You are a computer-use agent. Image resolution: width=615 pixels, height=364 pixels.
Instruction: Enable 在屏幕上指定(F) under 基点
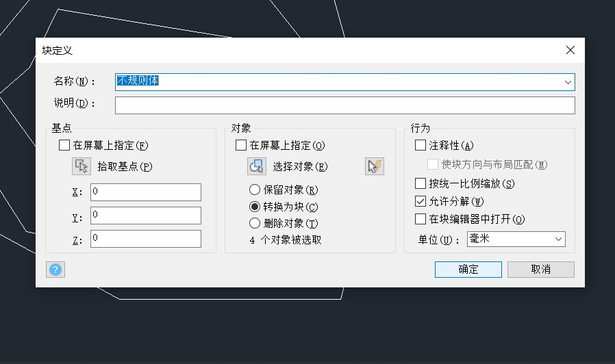point(64,145)
